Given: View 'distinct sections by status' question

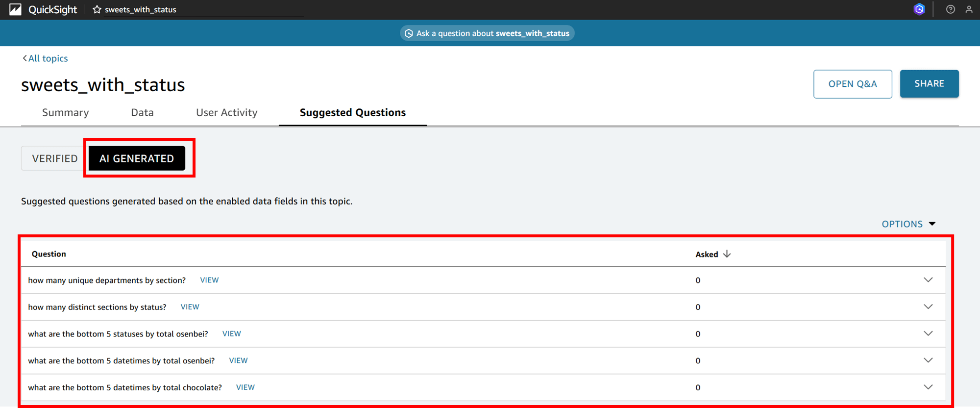Looking at the screenshot, I should point(190,307).
